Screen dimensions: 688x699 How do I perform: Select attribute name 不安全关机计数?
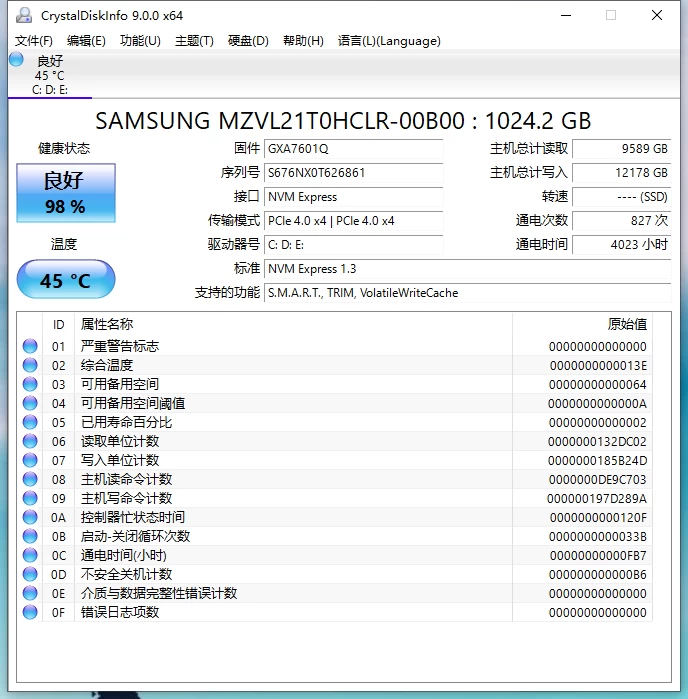pyautogui.click(x=127, y=574)
